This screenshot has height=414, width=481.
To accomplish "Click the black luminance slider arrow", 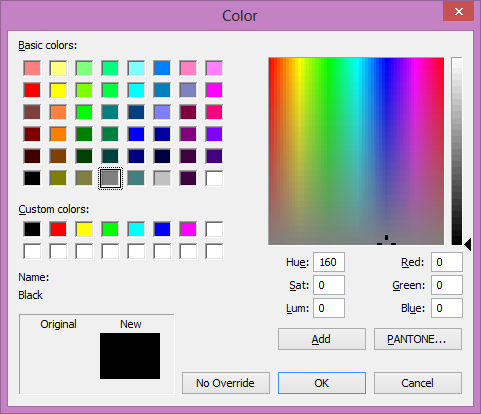I will (x=468, y=244).
